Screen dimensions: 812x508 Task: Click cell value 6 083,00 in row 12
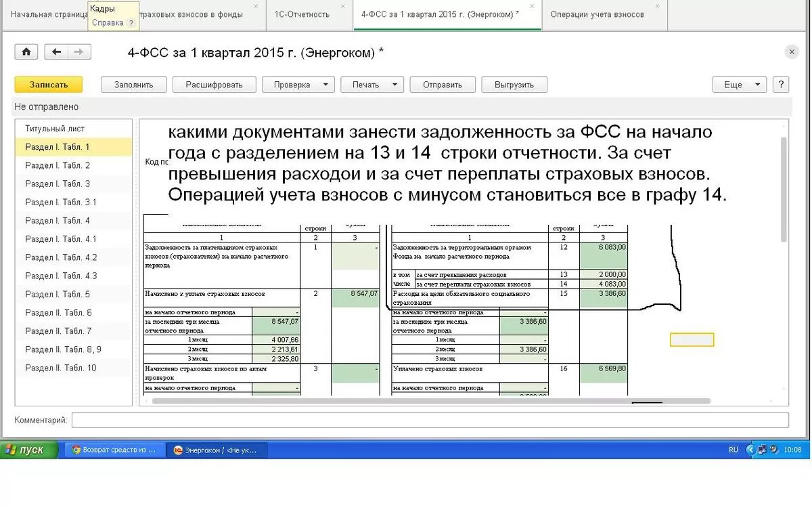604,256
